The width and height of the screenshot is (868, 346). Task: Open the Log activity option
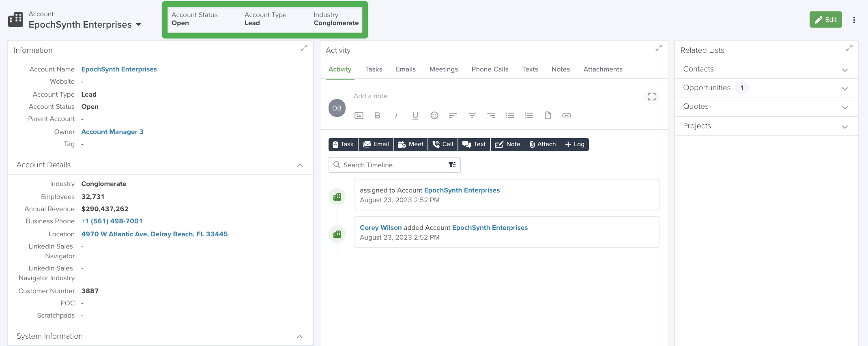coord(575,144)
